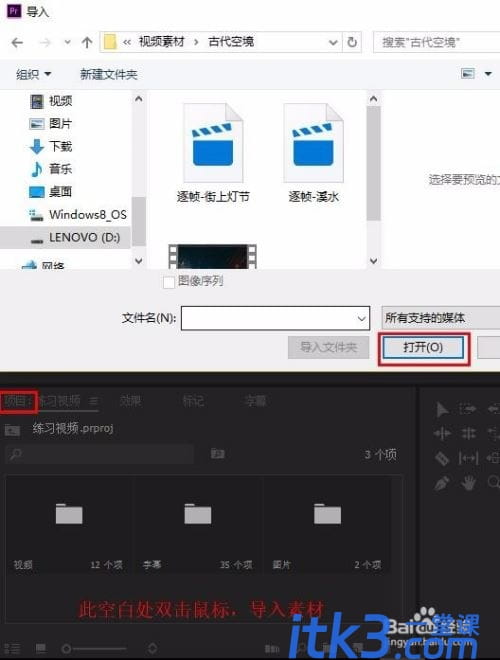The height and width of the screenshot is (660, 500).
Task: Adjust thumbnail zoom slider
Action: click(x=94, y=649)
